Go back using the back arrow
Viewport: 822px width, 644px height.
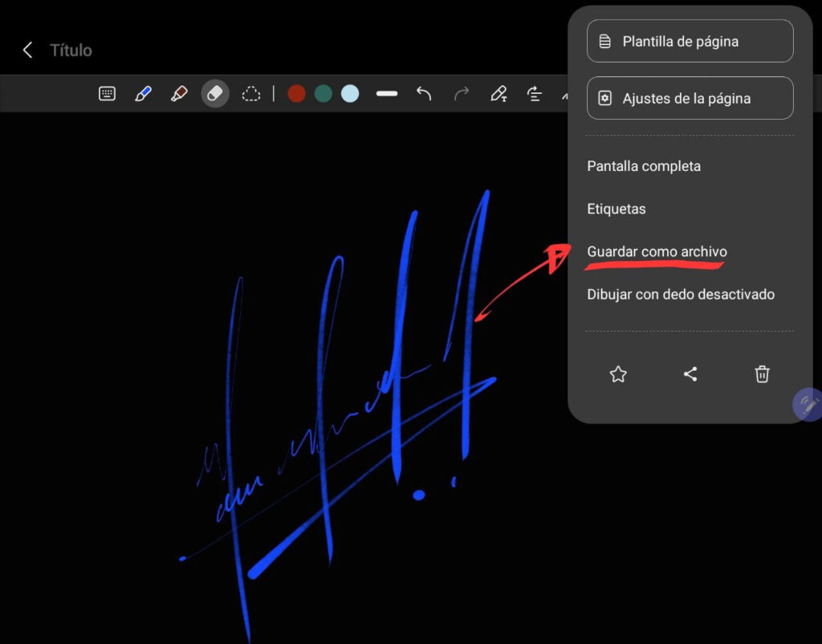(27, 50)
